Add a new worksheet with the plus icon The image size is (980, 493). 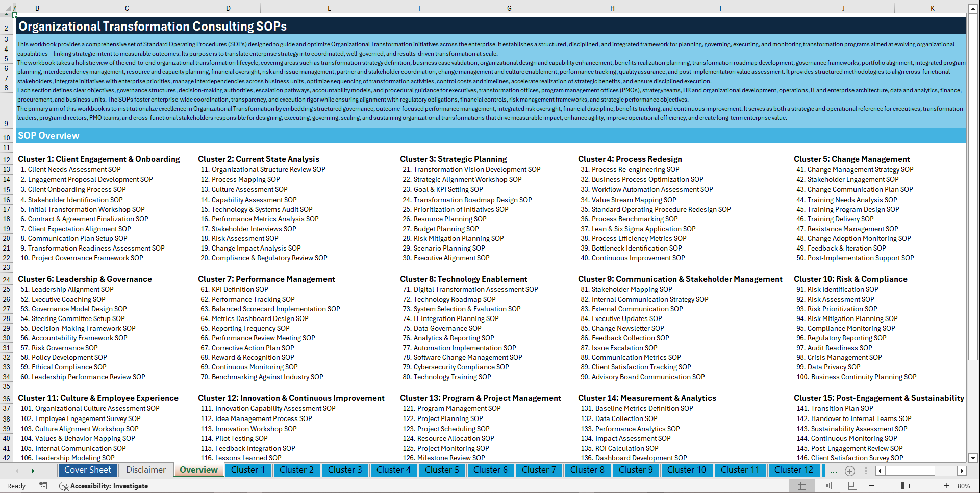tap(850, 471)
